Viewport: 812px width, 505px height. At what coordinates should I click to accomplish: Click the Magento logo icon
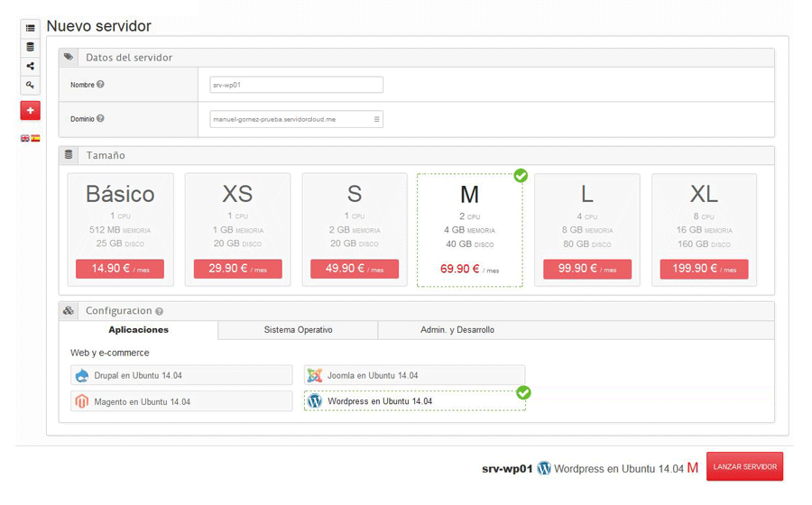pyautogui.click(x=82, y=401)
